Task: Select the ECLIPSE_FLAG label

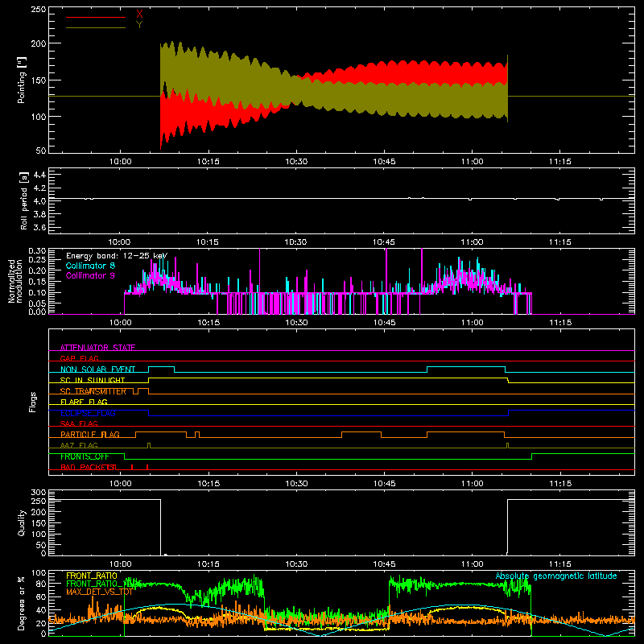Action: [x=88, y=413]
